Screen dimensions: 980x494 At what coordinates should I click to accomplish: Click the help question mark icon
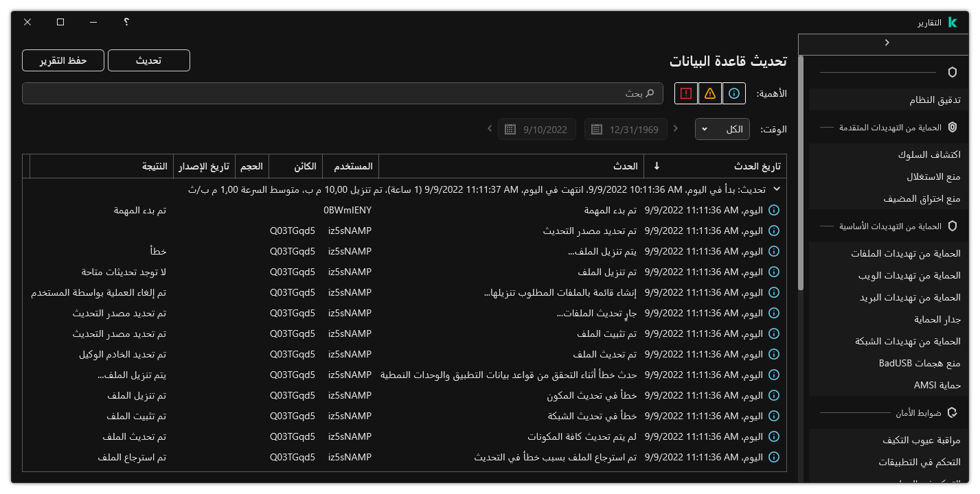126,22
